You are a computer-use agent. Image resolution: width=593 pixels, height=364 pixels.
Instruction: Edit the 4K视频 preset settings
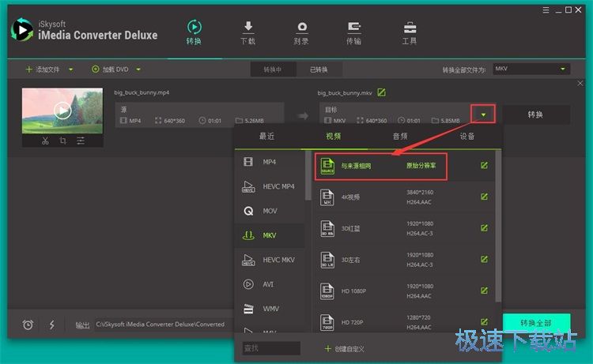484,197
